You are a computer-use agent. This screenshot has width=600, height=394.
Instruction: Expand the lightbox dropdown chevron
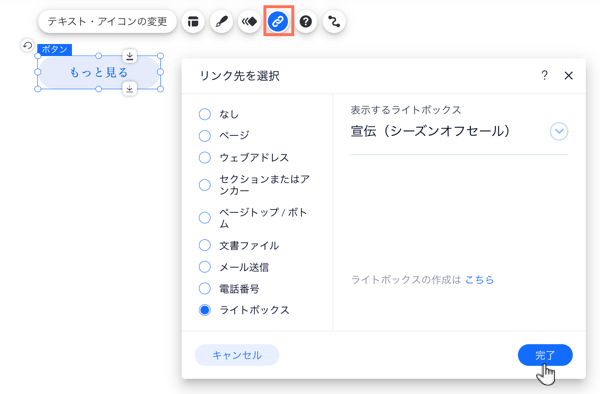(559, 132)
